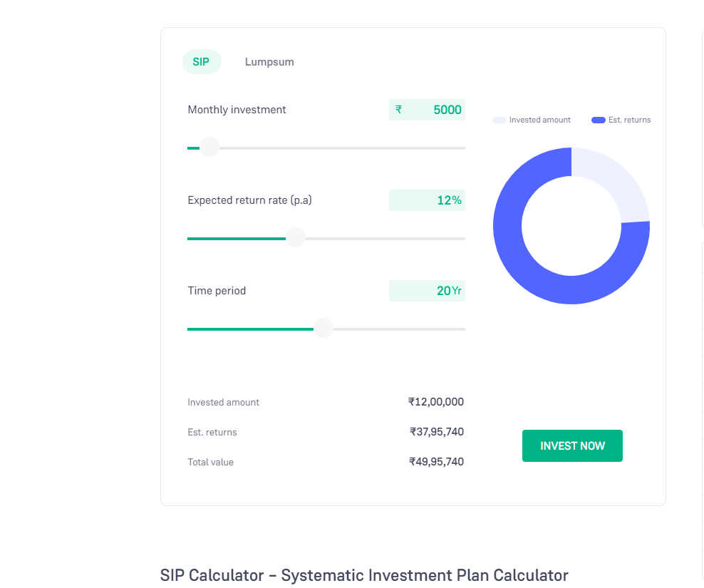Click the blue Est. returns legend swatch
The height and width of the screenshot is (588, 704).
tap(599, 120)
